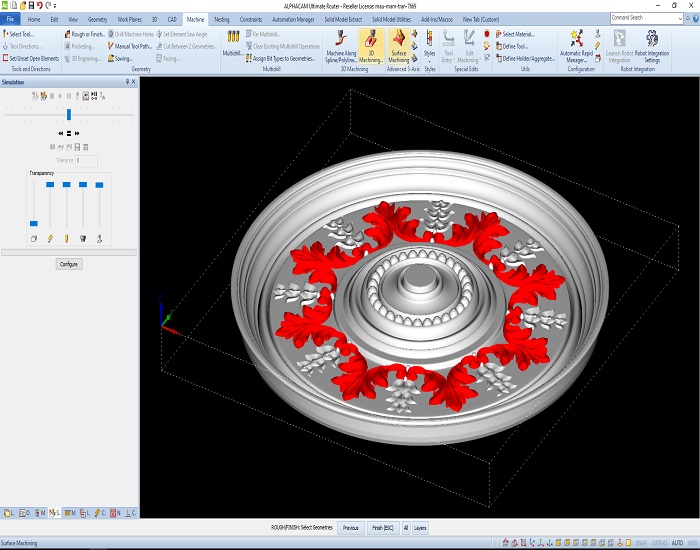This screenshot has width=700, height=550.
Task: Launch the Automatic Rapid Manager
Action: (x=576, y=46)
